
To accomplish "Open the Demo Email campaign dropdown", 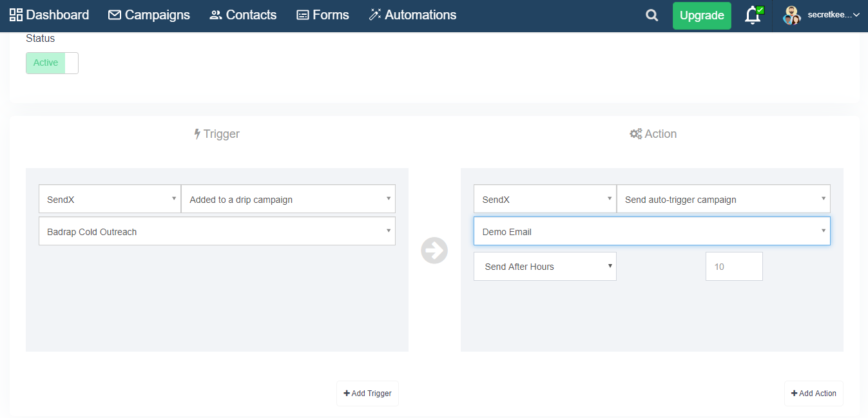I will [x=651, y=231].
